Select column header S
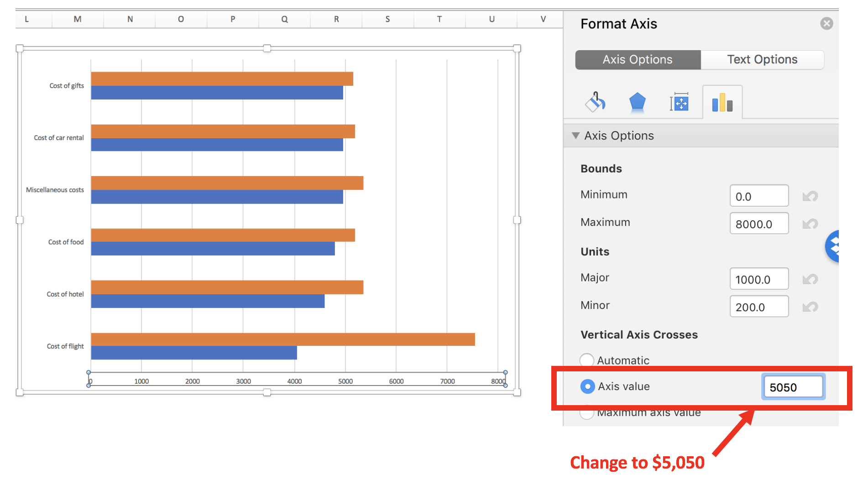 click(388, 19)
